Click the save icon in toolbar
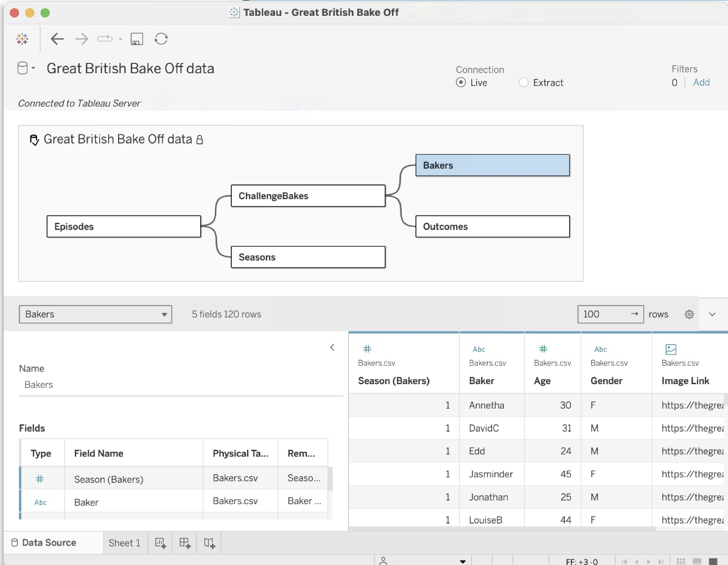Screen dimensions: 728x565 pos(137,39)
